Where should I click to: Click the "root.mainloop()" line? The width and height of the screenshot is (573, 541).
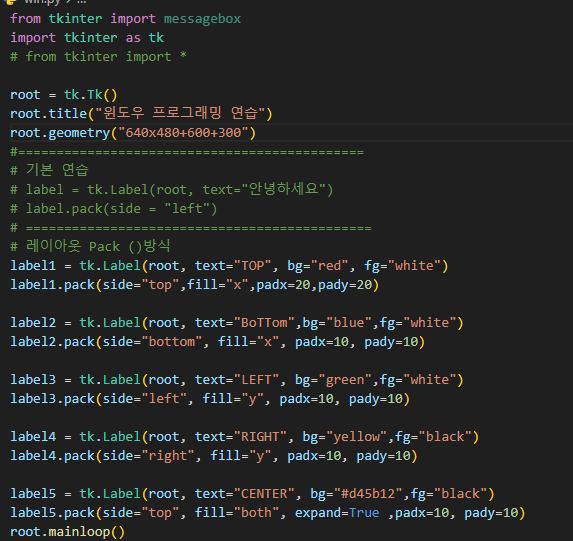coord(68,532)
